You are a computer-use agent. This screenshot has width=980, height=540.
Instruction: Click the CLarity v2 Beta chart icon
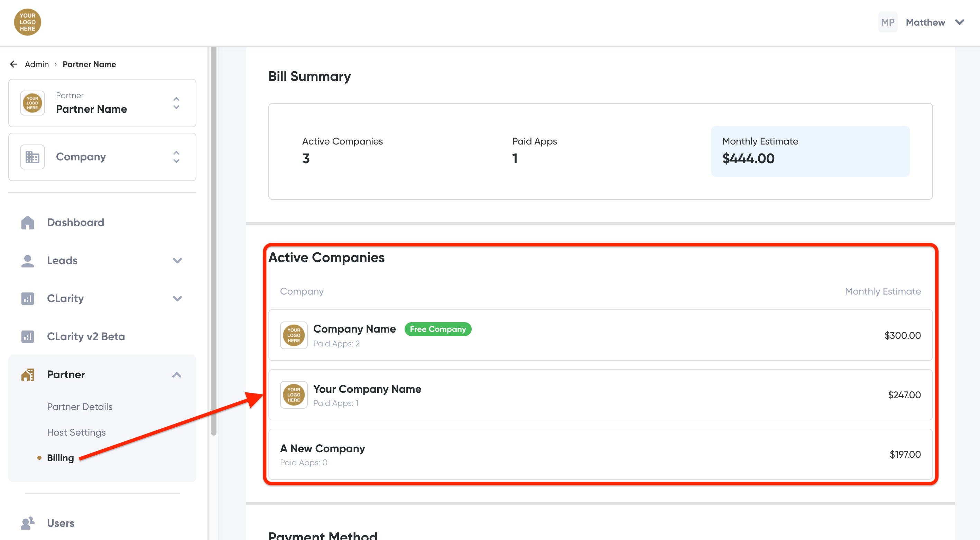click(27, 337)
